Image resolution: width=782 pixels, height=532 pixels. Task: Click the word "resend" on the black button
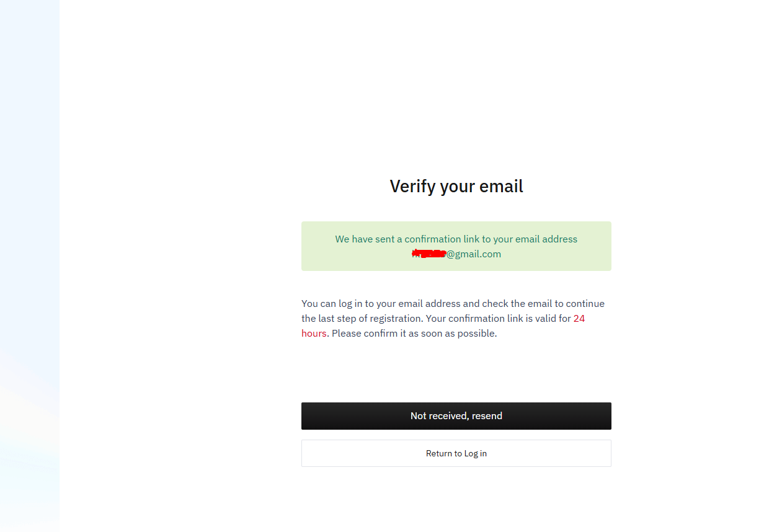(487, 416)
